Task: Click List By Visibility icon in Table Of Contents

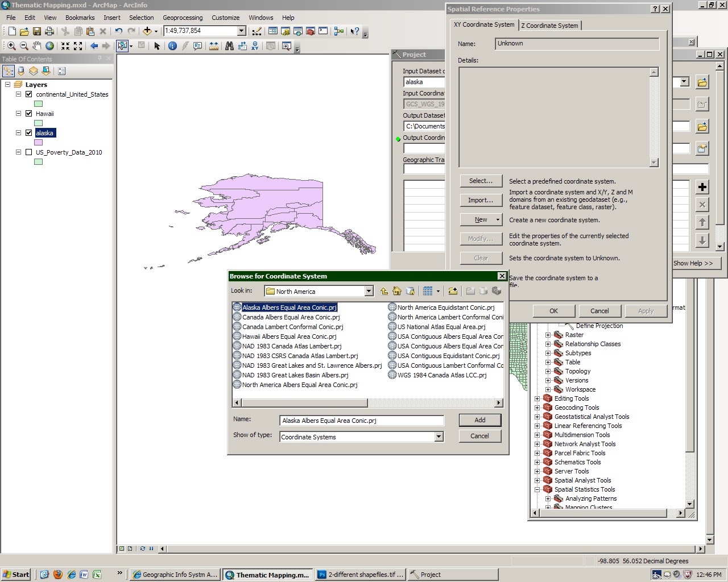Action: point(34,71)
